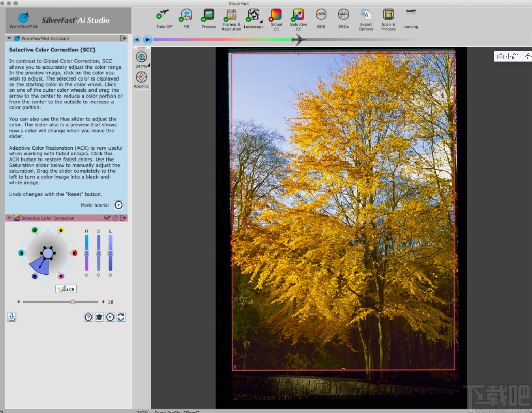Click the Rot/Flip tool

[141, 77]
